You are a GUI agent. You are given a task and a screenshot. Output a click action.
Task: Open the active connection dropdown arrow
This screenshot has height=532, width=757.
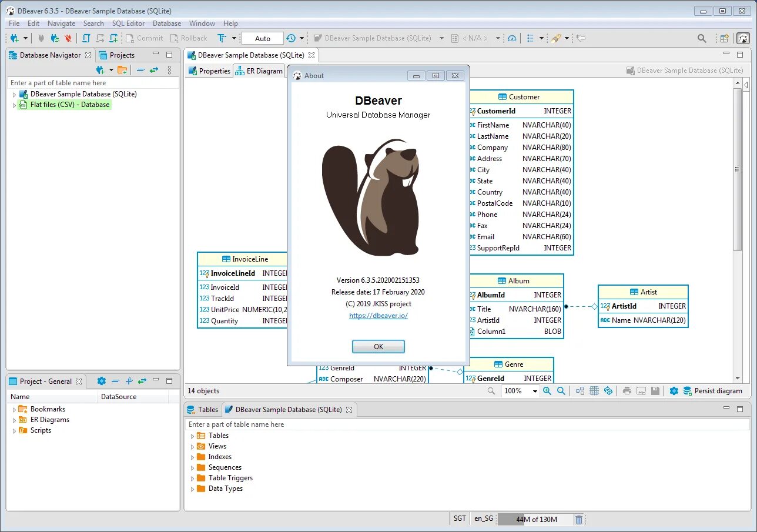442,38
